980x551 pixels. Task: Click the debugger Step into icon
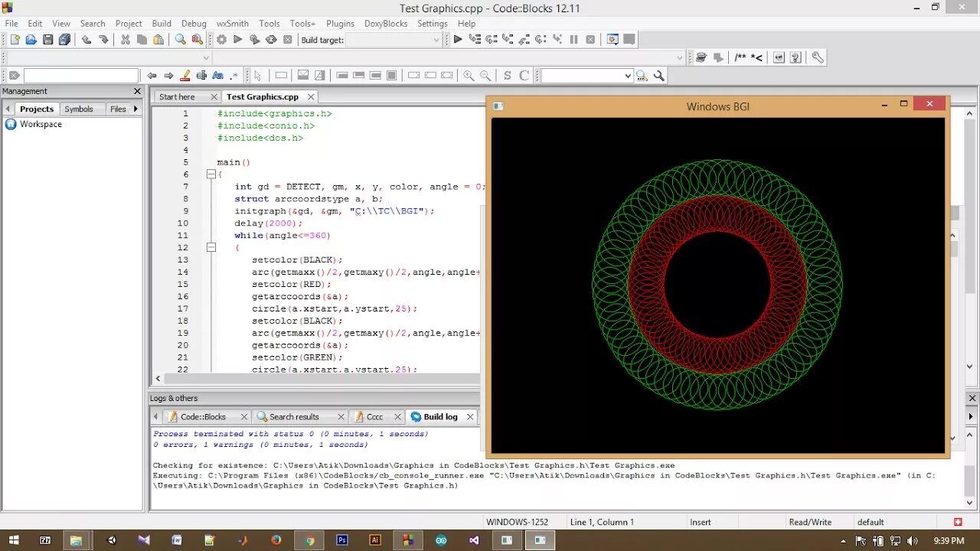point(508,40)
